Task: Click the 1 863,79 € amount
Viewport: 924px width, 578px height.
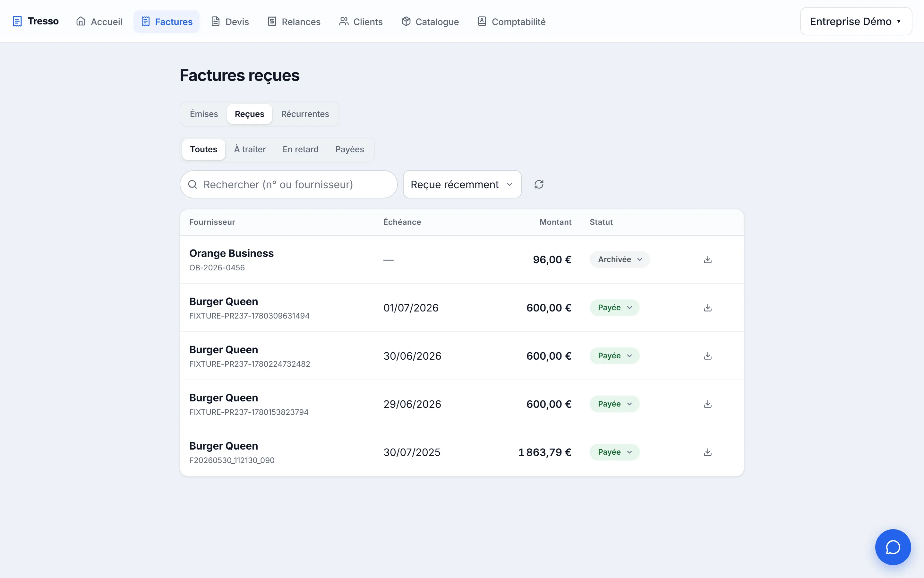Action: click(544, 452)
